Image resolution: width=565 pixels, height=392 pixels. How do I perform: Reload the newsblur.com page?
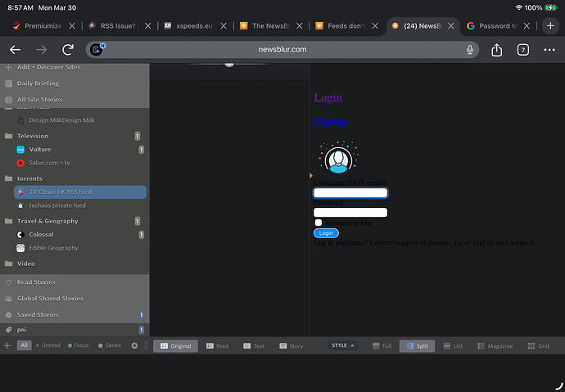click(68, 50)
